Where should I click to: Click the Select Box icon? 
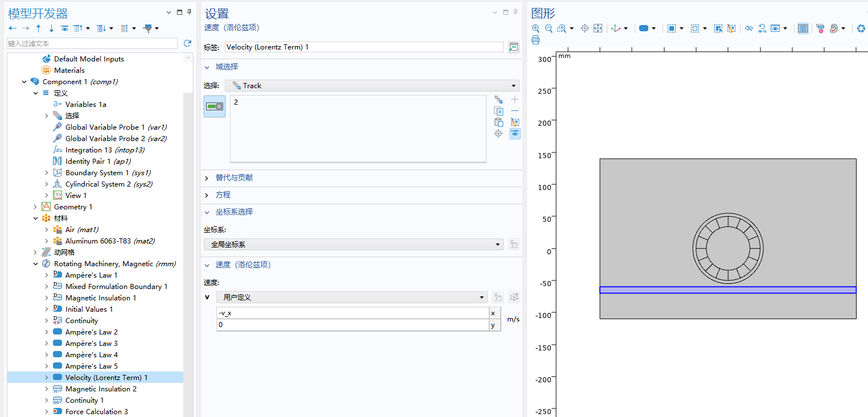pos(672,28)
